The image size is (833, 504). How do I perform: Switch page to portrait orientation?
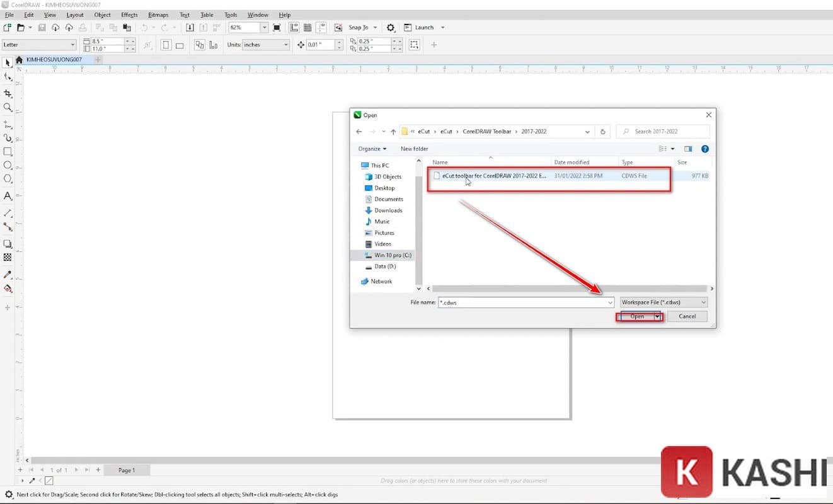166,45
